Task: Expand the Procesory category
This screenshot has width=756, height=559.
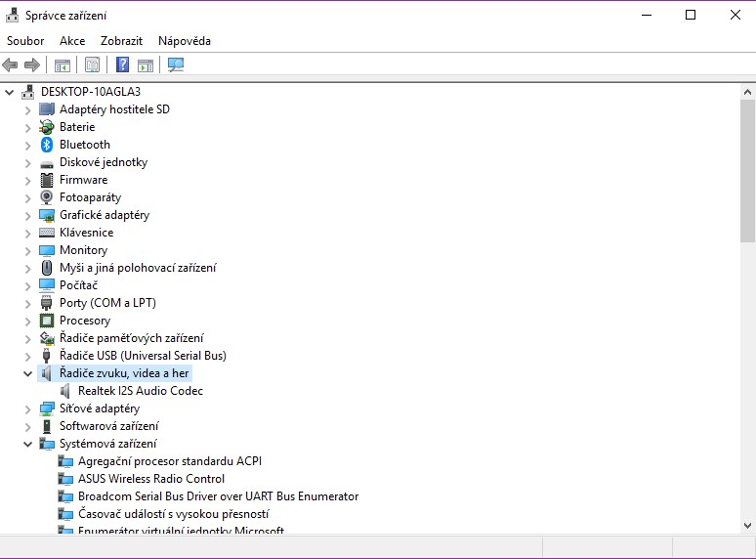Action: [x=27, y=322]
